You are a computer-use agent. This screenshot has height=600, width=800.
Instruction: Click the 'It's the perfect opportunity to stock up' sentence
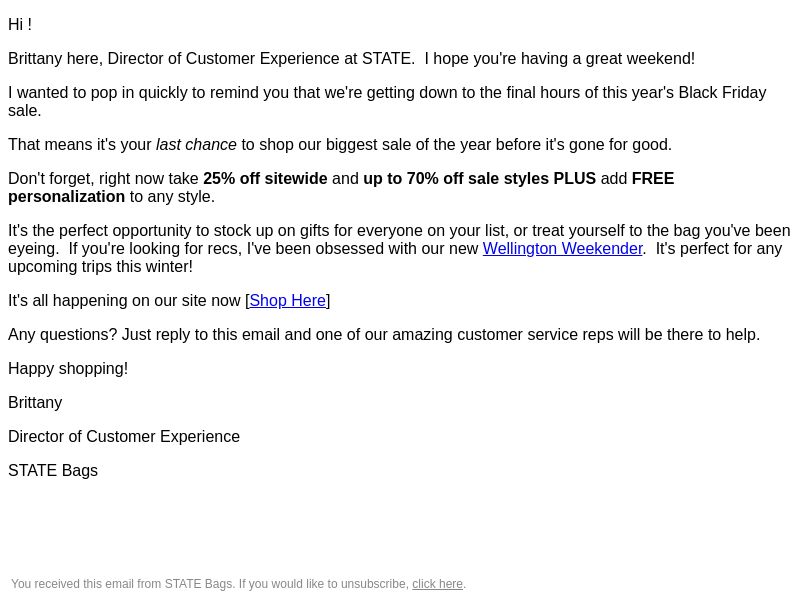coord(399,239)
